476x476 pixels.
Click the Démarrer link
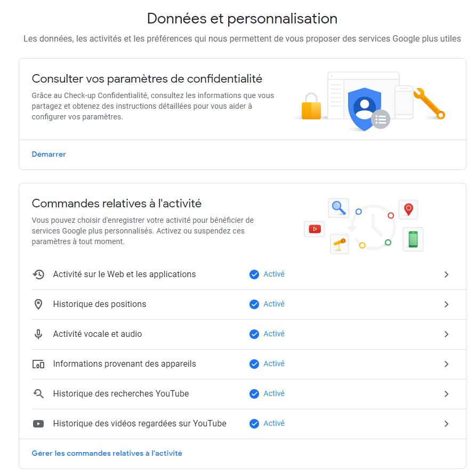pos(49,154)
